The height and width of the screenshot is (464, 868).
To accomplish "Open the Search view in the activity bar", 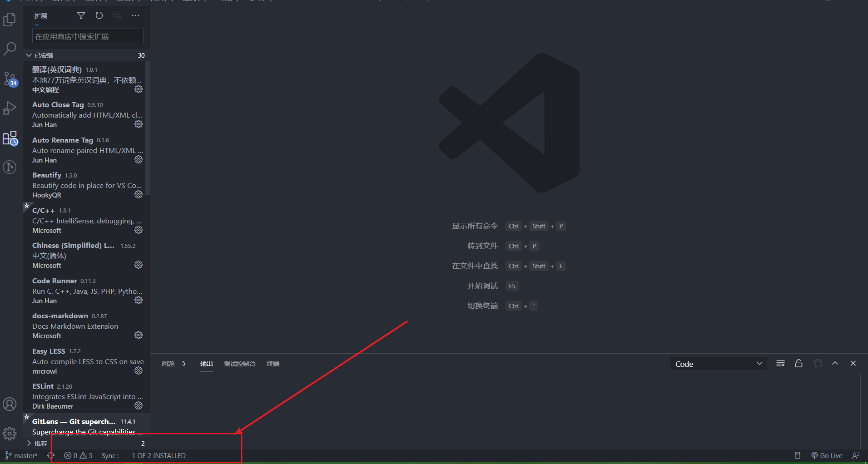I will [10, 49].
